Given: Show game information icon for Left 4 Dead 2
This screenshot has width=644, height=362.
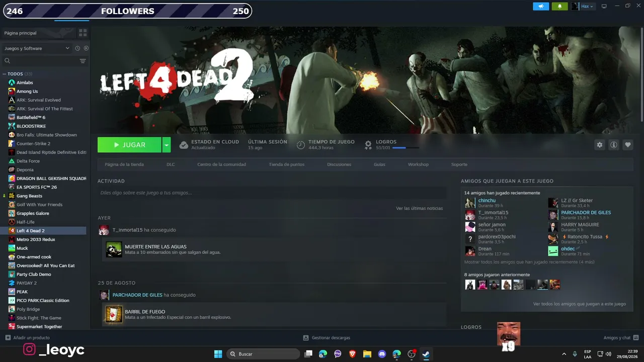Looking at the screenshot, I should click(614, 145).
